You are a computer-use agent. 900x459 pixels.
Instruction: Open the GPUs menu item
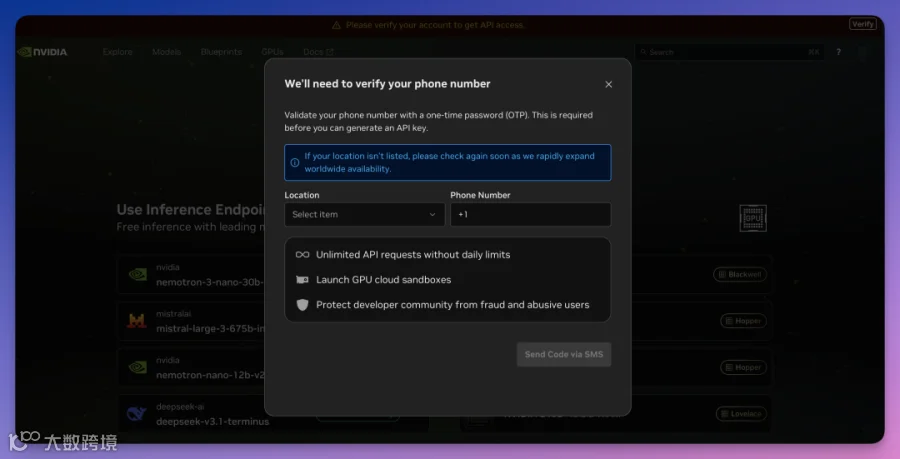pyautogui.click(x=272, y=52)
